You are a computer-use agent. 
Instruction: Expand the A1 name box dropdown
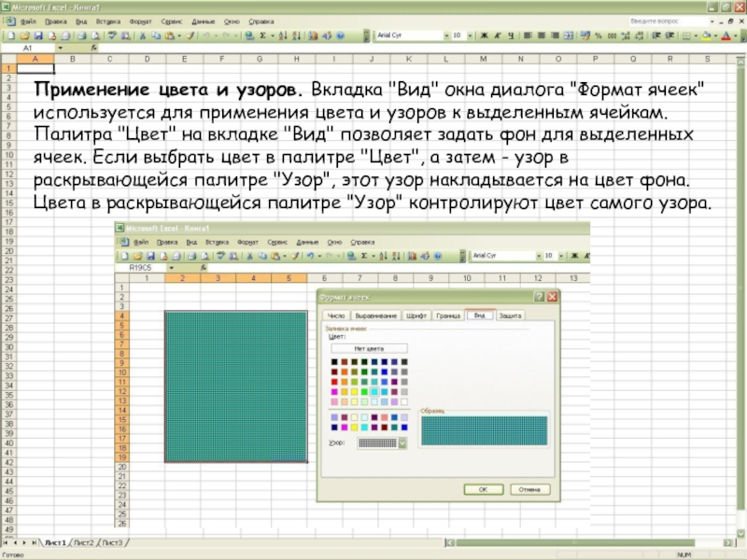[x=61, y=47]
